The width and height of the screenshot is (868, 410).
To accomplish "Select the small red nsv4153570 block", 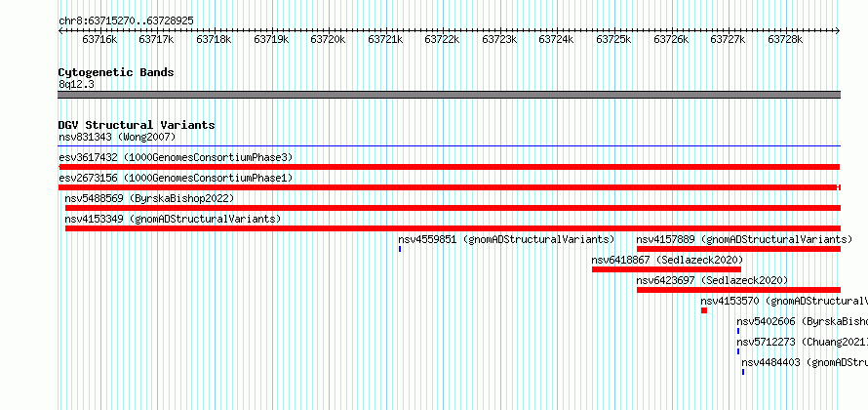I will (x=704, y=310).
